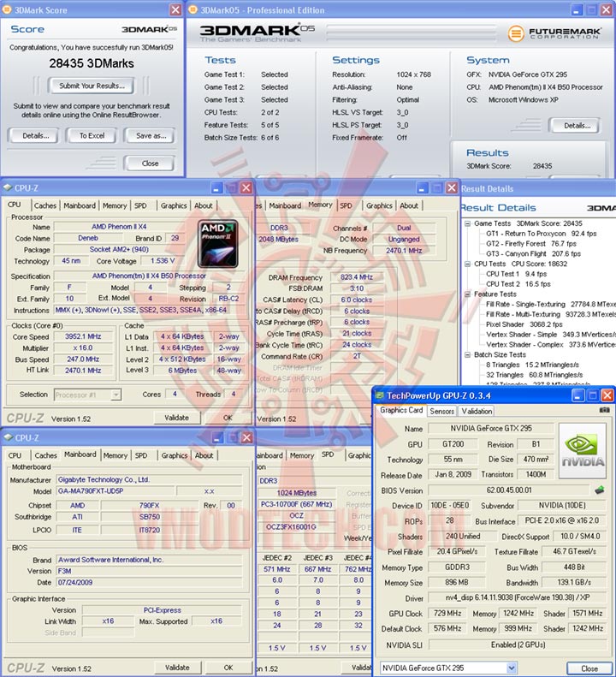Viewport: 616px width, 677px height.
Task: Open the Processor #1 selection dropdown
Action: 115,395
